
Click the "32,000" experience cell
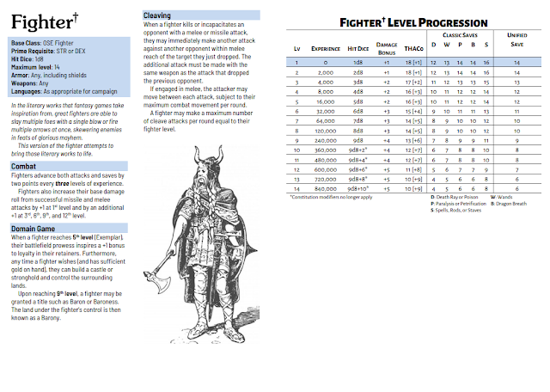coord(326,111)
